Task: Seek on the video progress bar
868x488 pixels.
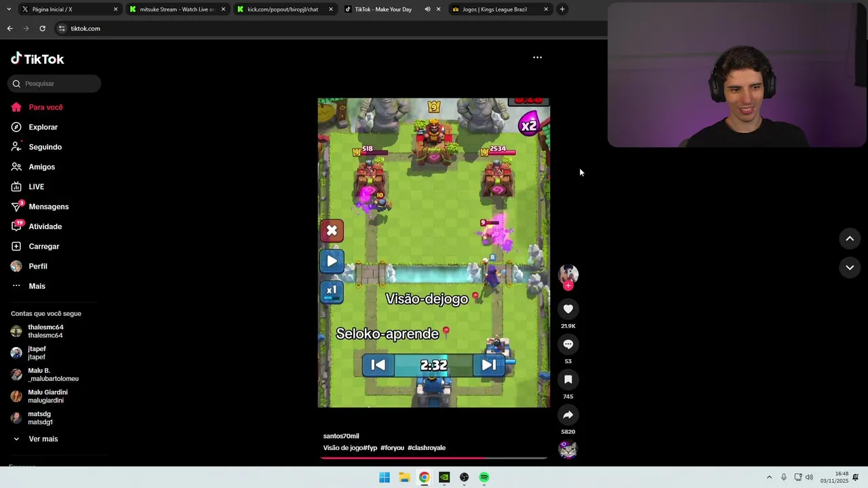Action: tap(434, 457)
